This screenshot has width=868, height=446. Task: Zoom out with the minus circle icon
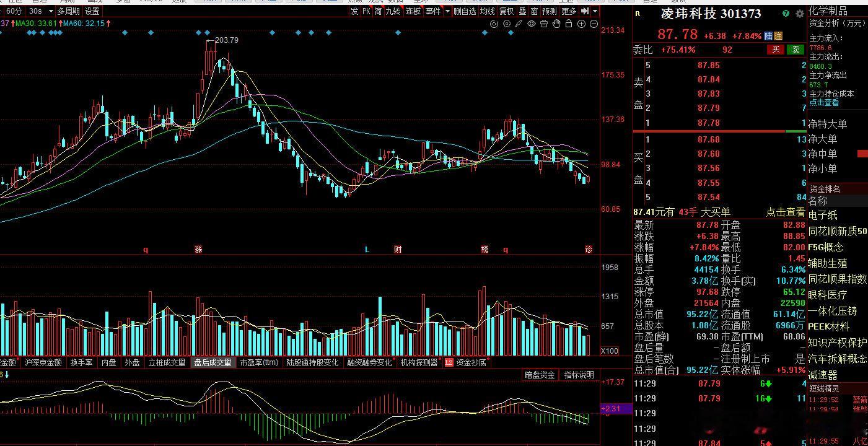(x=594, y=24)
